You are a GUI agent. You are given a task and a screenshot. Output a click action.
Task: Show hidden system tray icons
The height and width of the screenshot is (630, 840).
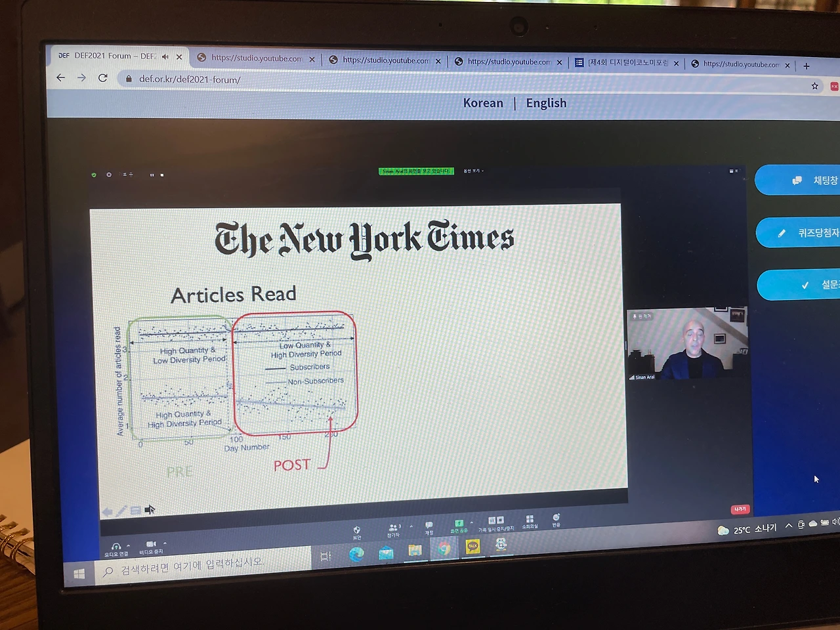pos(789,526)
